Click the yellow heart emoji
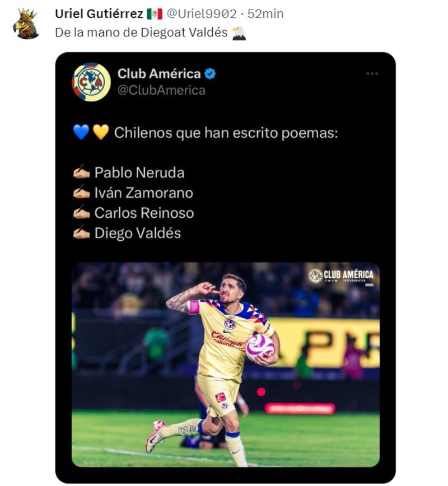 pos(101,133)
